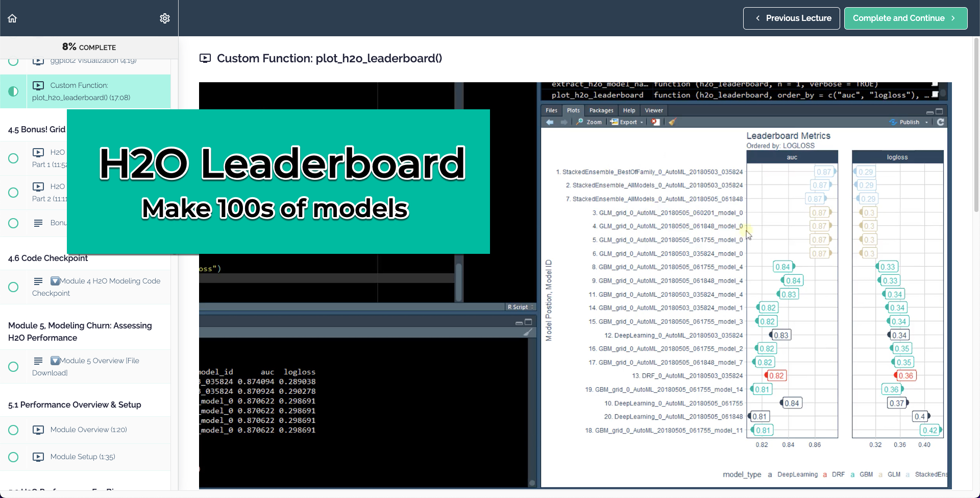980x498 pixels.
Task: Refresh the plot with circular arrow icon
Action: click(941, 122)
